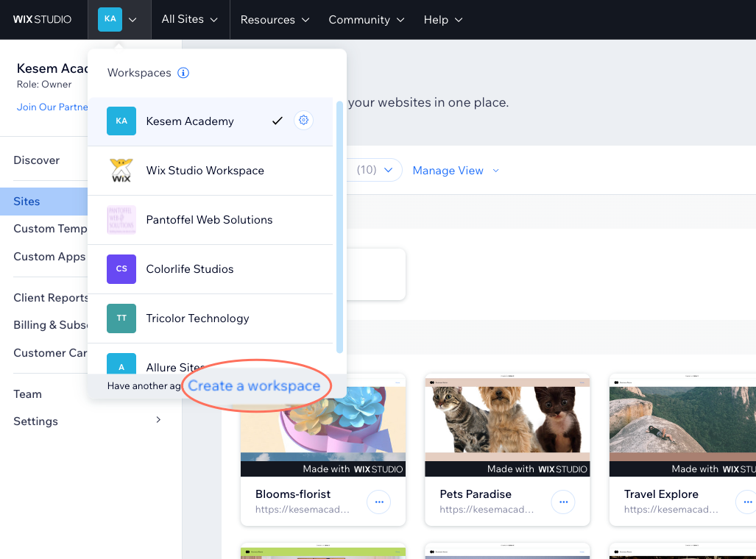The image size is (756, 559).
Task: Click the Workspaces info icon
Action: 183,73
